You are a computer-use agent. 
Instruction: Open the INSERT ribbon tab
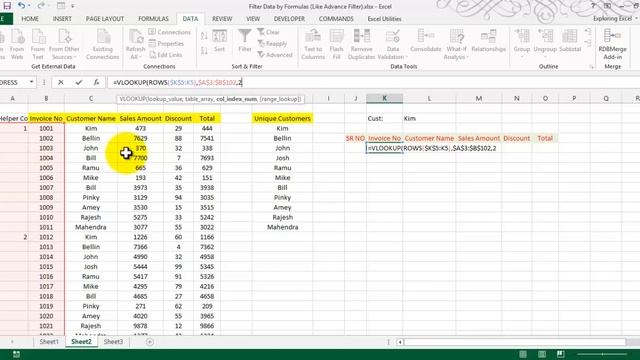click(62, 19)
